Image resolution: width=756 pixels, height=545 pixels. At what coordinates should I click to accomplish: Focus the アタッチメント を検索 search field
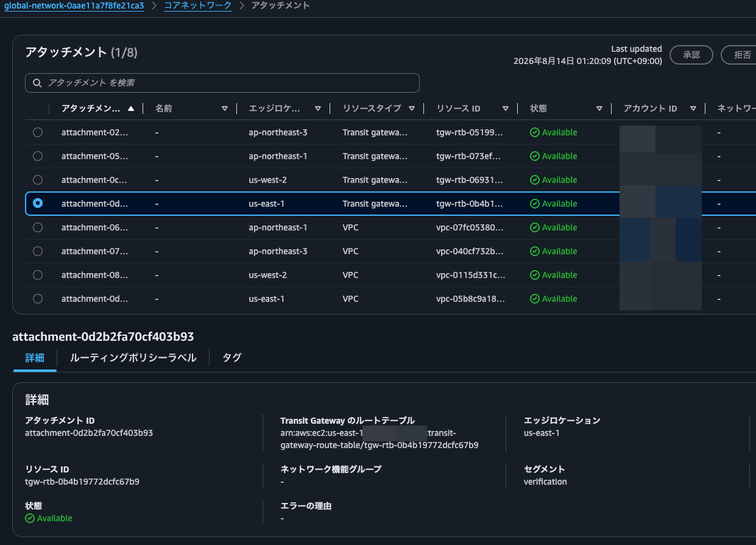[x=222, y=83]
